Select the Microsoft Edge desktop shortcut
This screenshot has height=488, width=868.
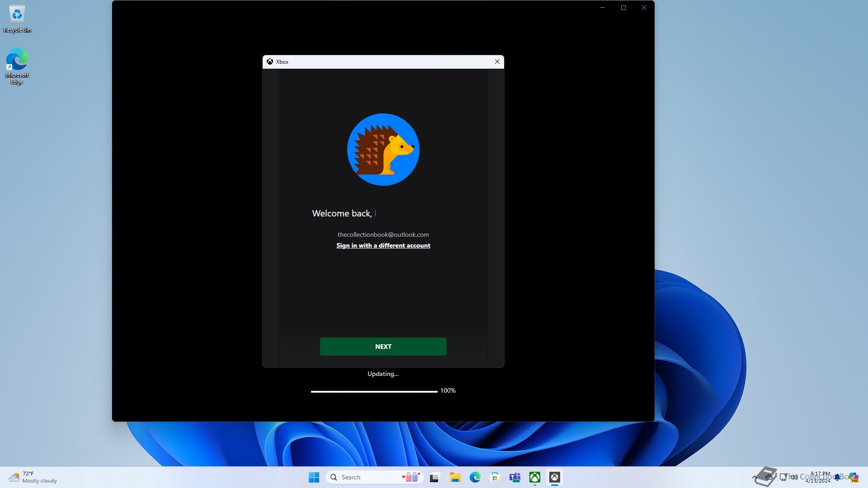tap(17, 66)
